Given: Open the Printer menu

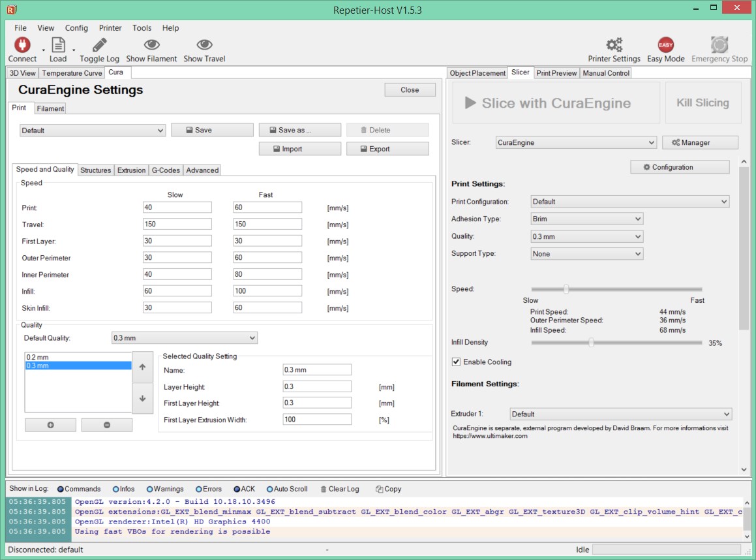Looking at the screenshot, I should (x=110, y=28).
